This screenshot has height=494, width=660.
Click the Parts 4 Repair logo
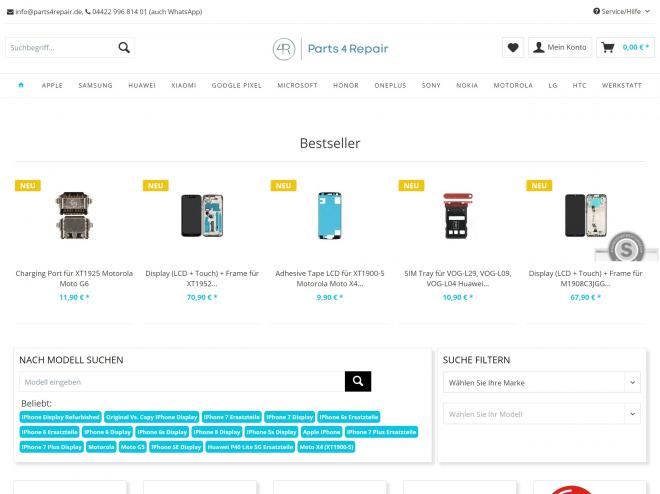pos(330,49)
